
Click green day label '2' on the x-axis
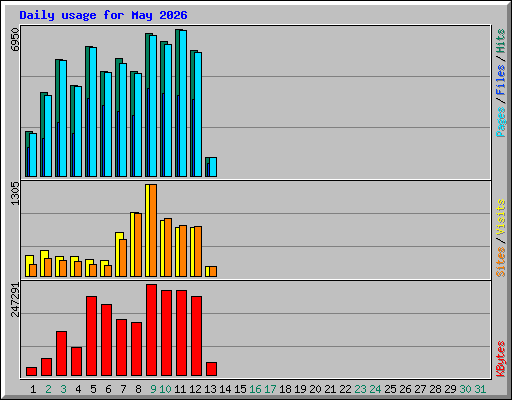click(x=48, y=389)
